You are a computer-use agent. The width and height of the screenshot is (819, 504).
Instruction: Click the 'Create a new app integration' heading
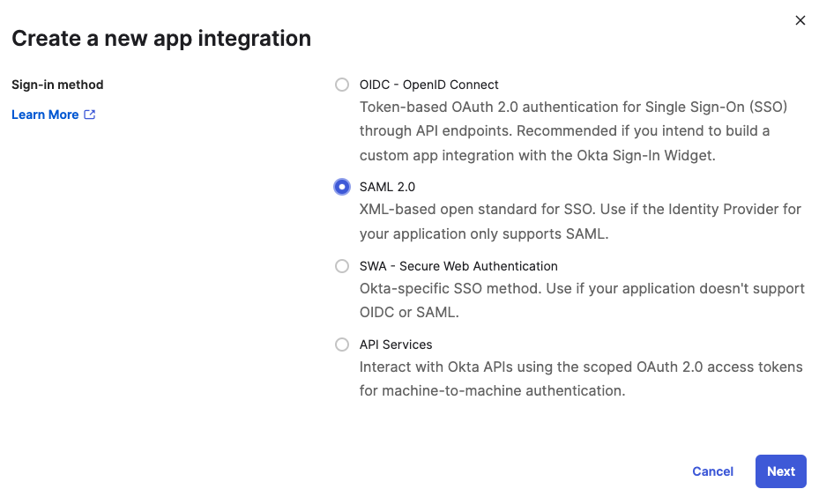[161, 39]
